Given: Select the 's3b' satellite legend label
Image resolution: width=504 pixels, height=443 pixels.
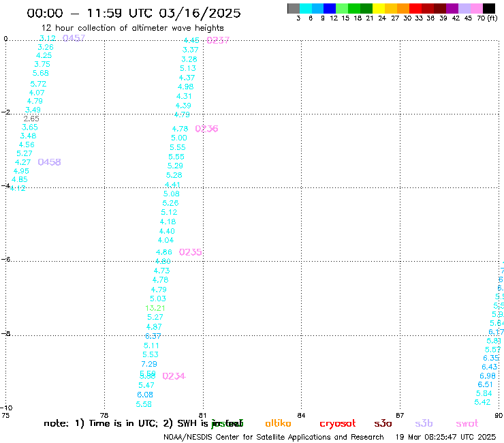Looking at the screenshot, I should (424, 423).
